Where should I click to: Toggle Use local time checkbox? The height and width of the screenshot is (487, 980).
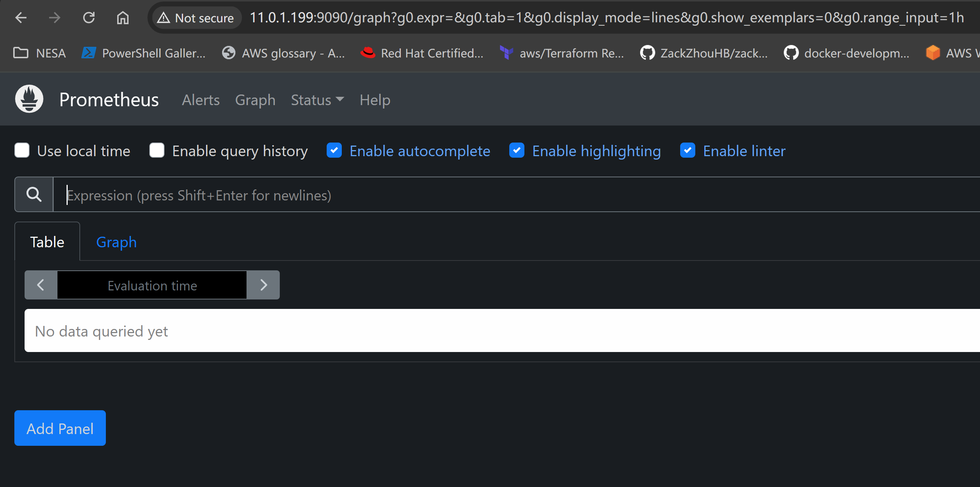(x=22, y=150)
